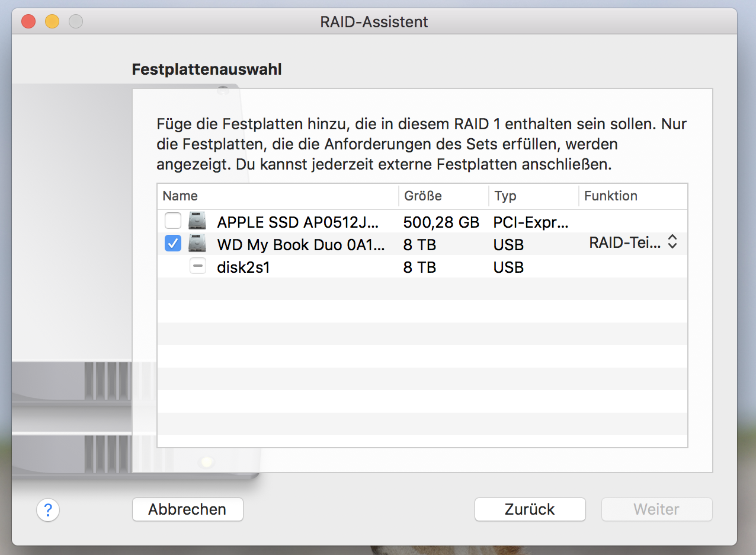The image size is (756, 555).
Task: Select the APPLE SSD AP0512J row name
Action: coord(296,222)
